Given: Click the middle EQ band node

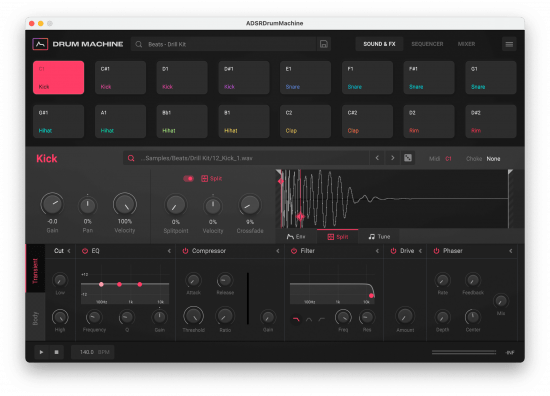Looking at the screenshot, I should [x=120, y=284].
